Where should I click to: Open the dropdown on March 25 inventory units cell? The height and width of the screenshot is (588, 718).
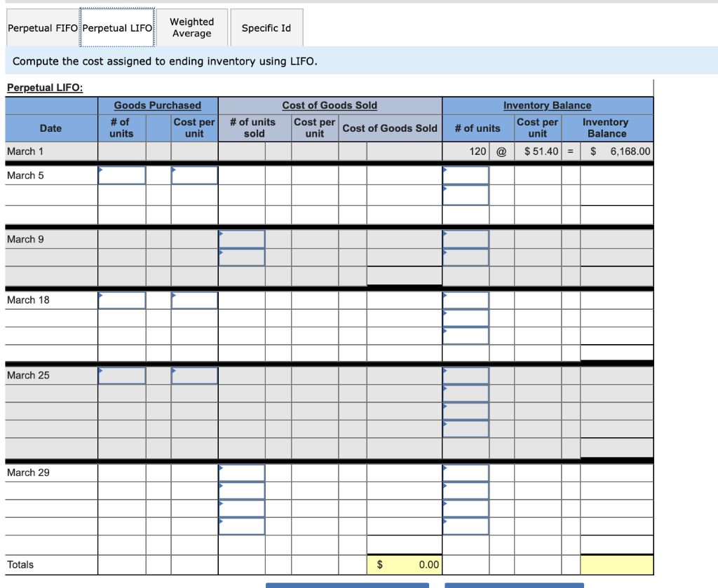[445, 369]
